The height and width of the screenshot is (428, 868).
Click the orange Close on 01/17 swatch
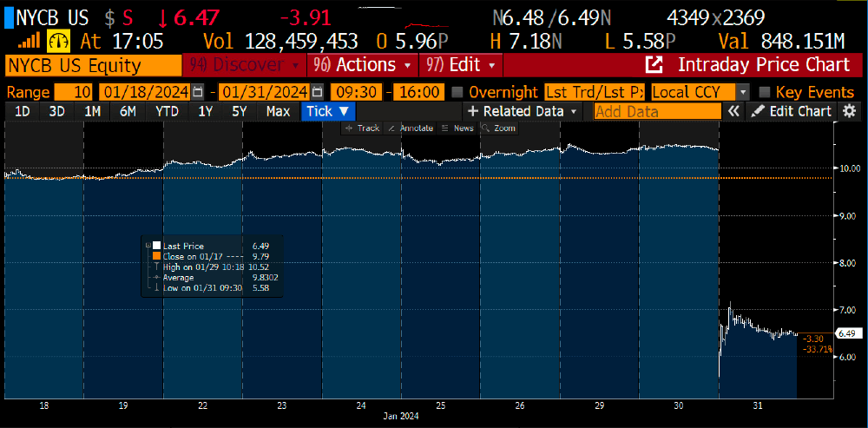[x=156, y=256]
